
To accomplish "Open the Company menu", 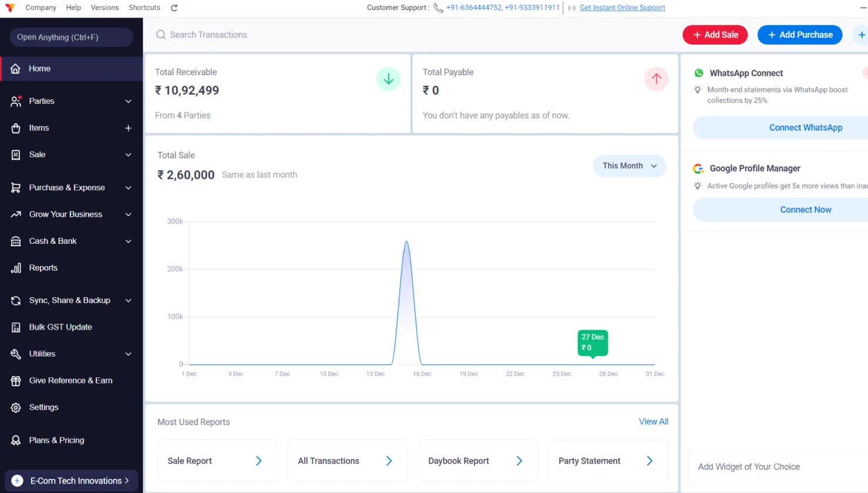I will coord(41,8).
